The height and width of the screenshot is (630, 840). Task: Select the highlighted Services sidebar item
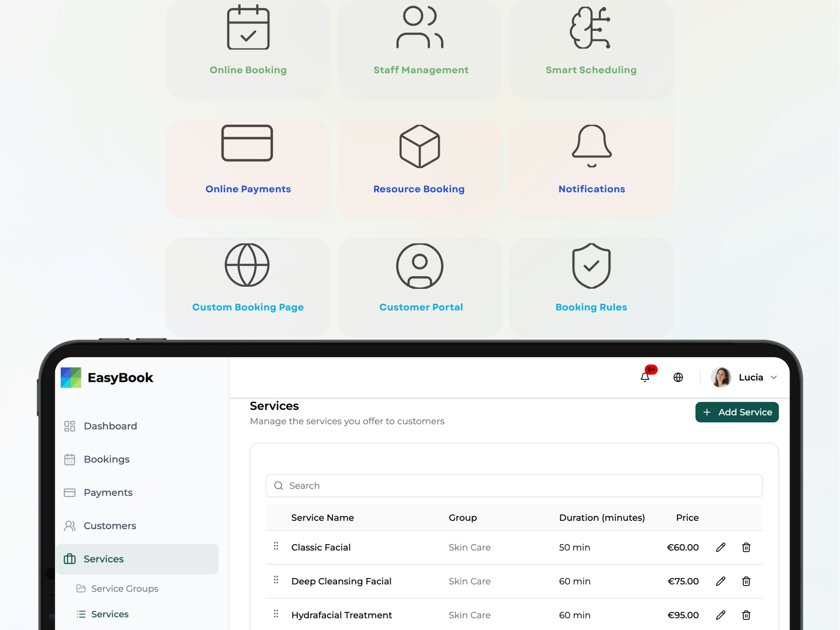tap(137, 559)
